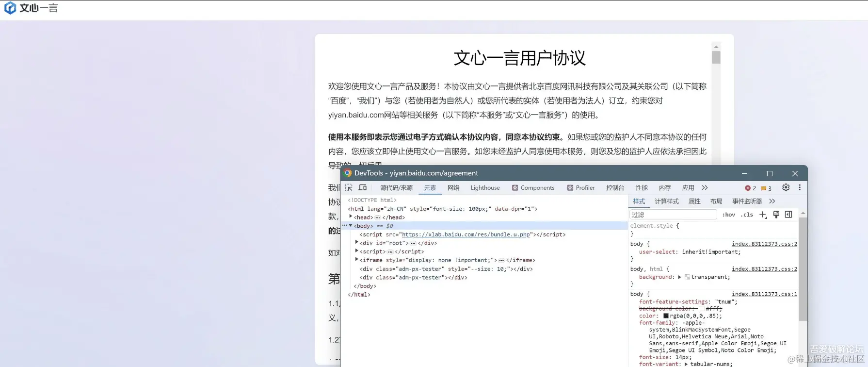This screenshot has height=367, width=868.
Task: Click the React Profiler panel icon
Action: [570, 188]
